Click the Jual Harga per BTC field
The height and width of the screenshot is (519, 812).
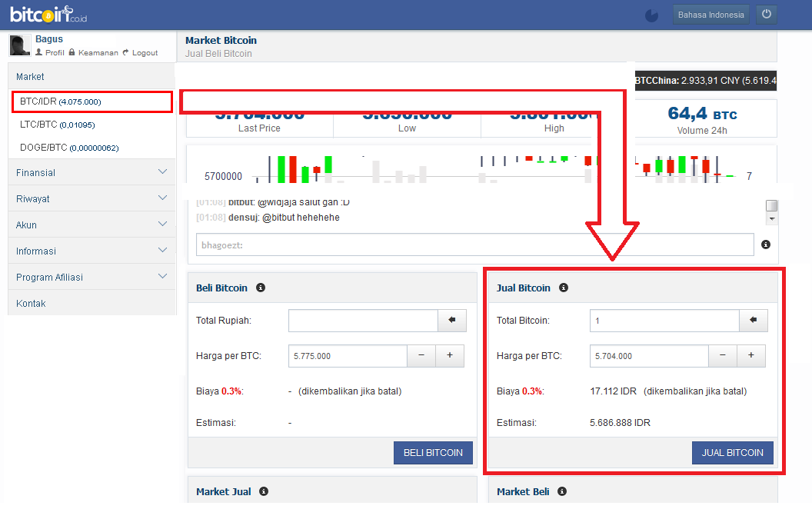click(649, 356)
